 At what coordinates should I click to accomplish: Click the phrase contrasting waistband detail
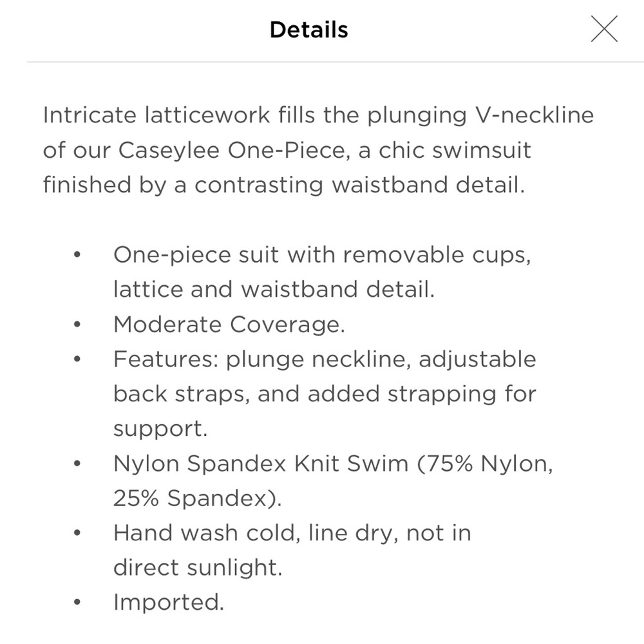point(359,184)
